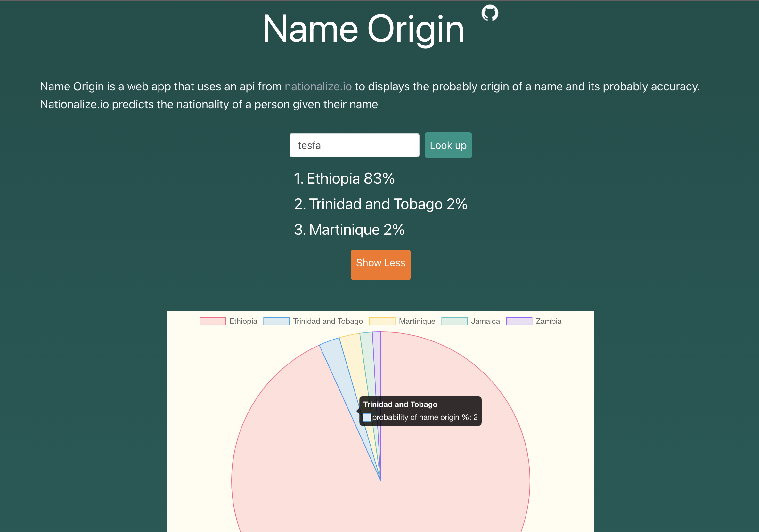This screenshot has height=532, width=759.
Task: Click the Zambia legend label
Action: [x=548, y=321]
